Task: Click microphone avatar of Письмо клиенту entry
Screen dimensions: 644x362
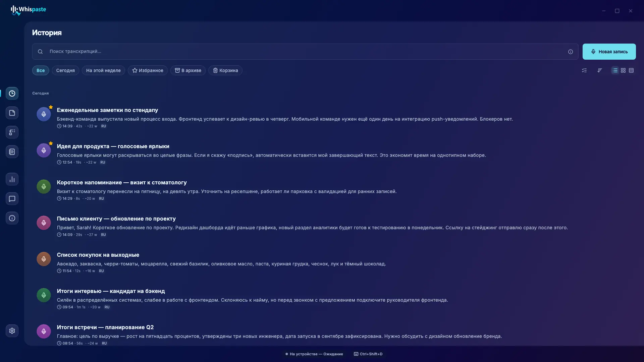Action: coord(44,223)
